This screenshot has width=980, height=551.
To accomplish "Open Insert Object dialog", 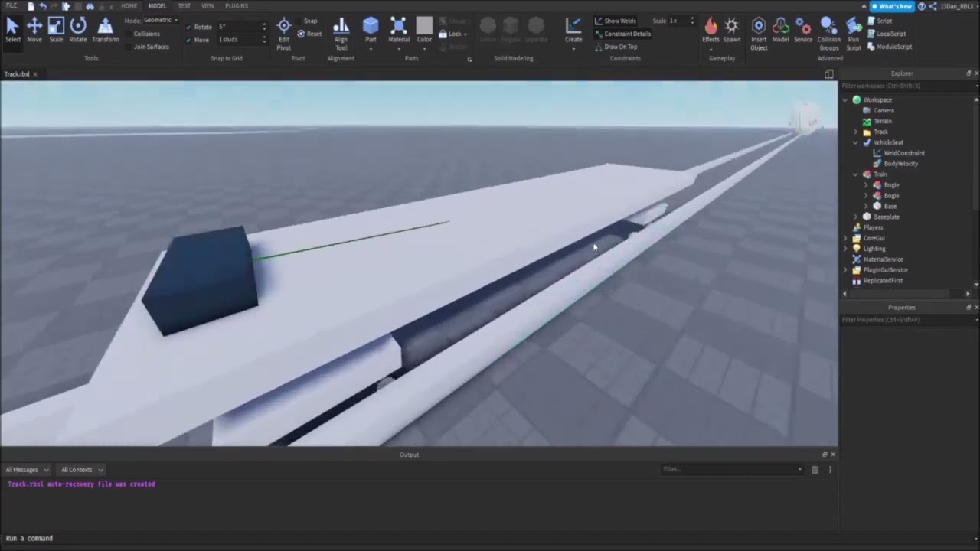I will [x=759, y=34].
